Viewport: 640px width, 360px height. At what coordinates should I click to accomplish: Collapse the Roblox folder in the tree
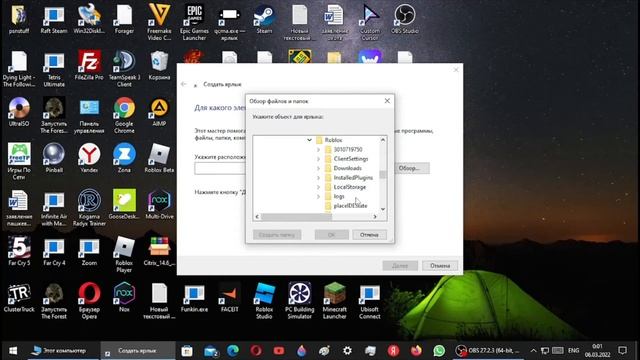[309, 140]
